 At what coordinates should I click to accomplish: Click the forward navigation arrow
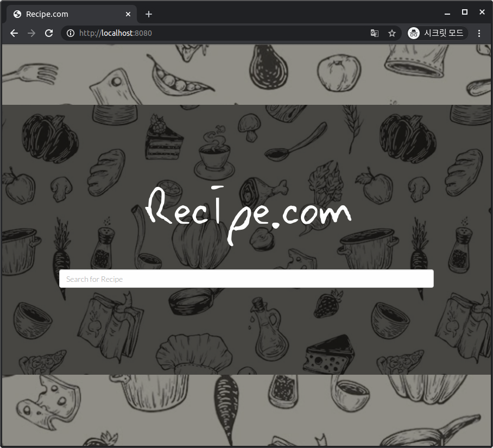click(x=31, y=33)
